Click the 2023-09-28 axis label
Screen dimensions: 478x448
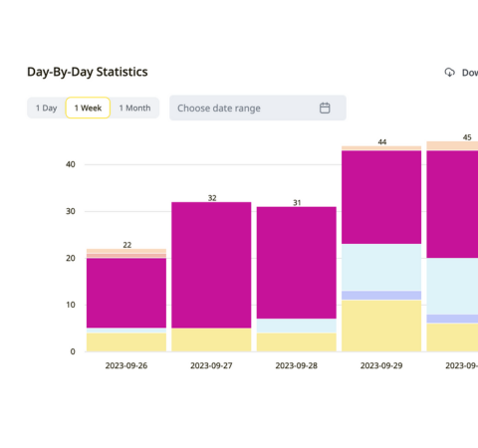point(297,365)
